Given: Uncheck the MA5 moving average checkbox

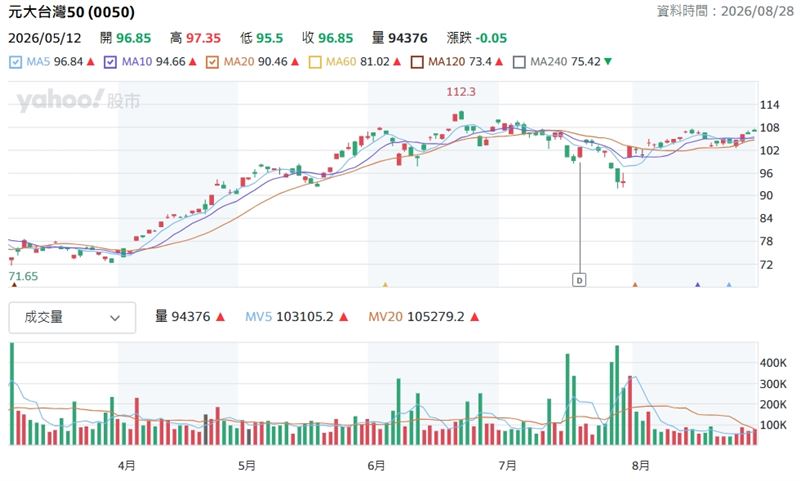Looking at the screenshot, I should point(16,62).
